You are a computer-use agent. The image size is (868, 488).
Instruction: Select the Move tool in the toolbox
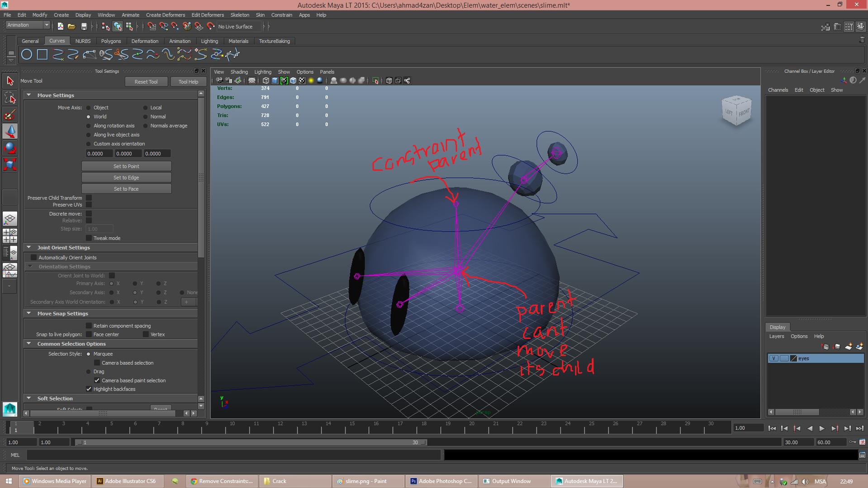[10, 131]
